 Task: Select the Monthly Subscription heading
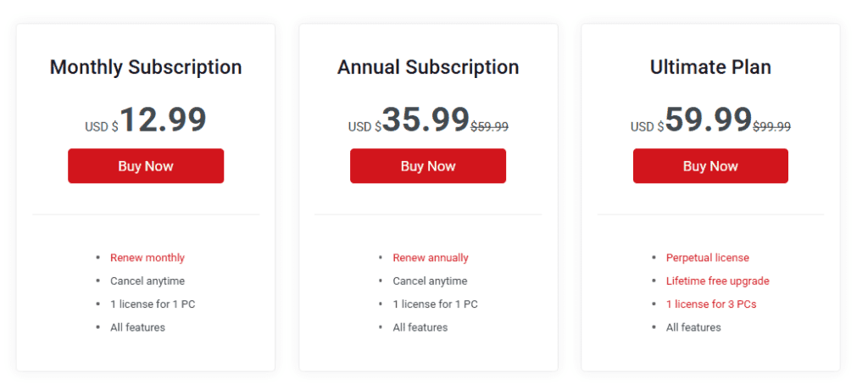(x=146, y=68)
